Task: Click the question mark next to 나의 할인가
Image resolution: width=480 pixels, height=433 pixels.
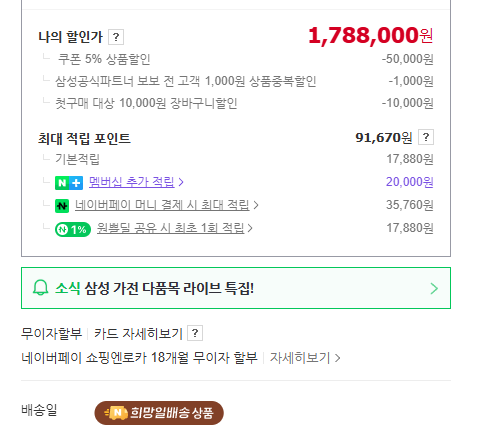Action: pyautogui.click(x=116, y=37)
